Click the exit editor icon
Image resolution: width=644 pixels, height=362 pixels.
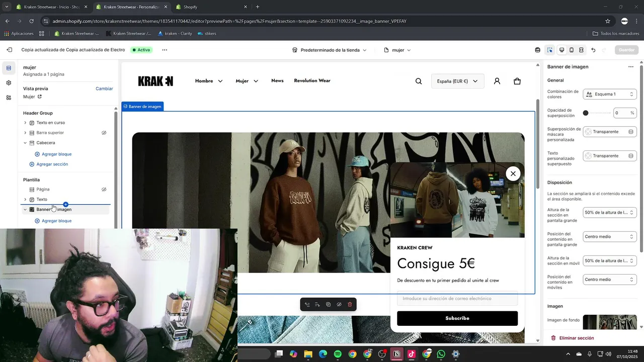pos(9,50)
